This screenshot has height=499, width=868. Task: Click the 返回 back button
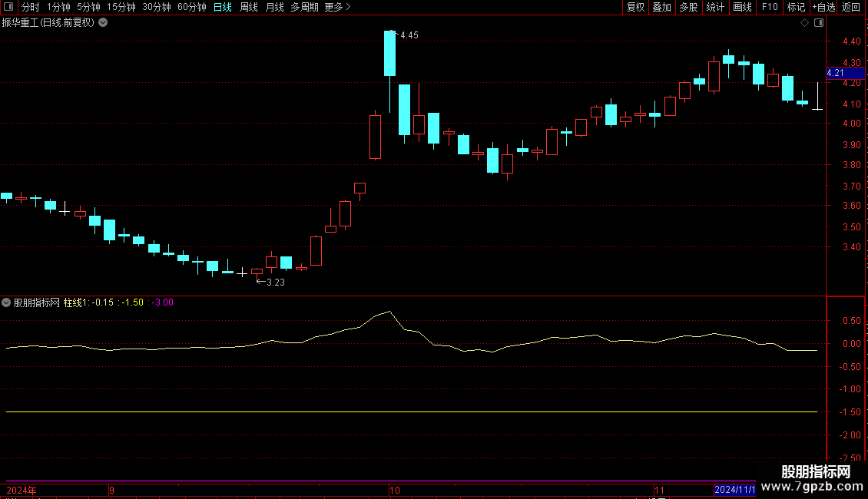click(x=851, y=7)
